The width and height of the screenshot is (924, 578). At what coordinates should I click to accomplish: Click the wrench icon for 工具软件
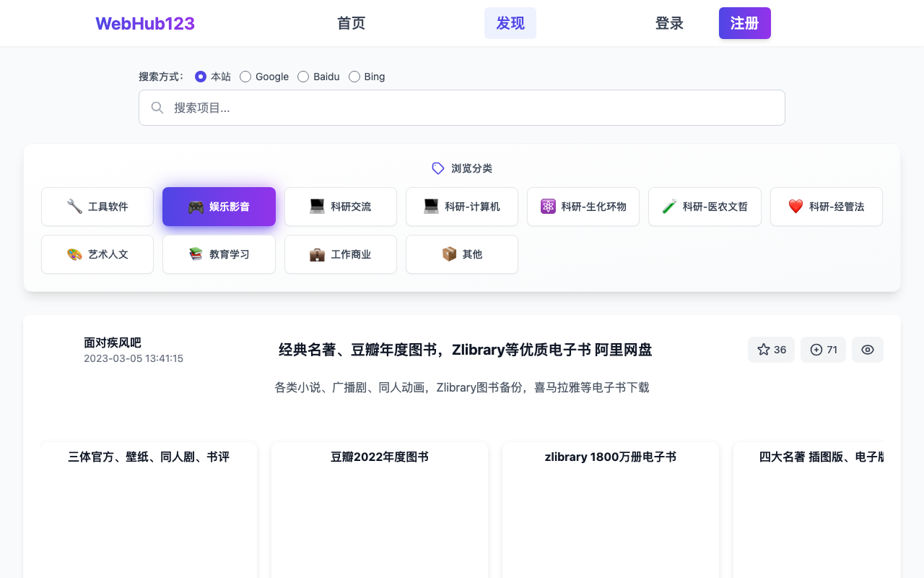coord(74,207)
